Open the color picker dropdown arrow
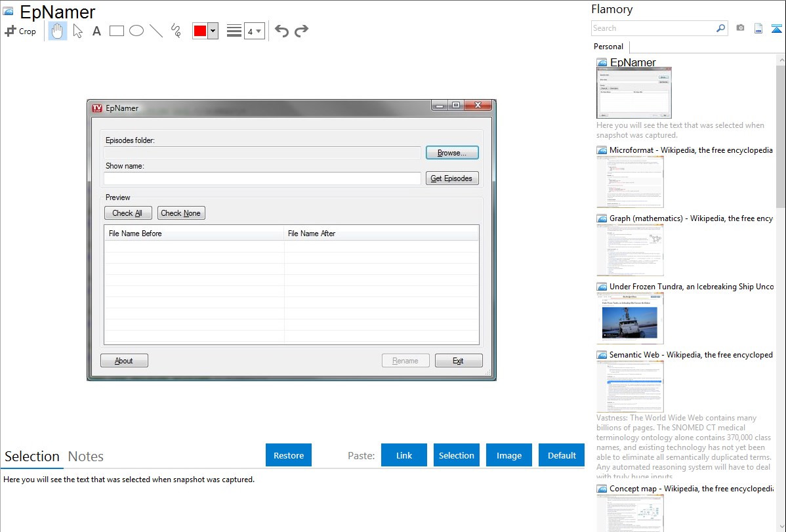Image resolution: width=786 pixels, height=532 pixels. [x=213, y=31]
